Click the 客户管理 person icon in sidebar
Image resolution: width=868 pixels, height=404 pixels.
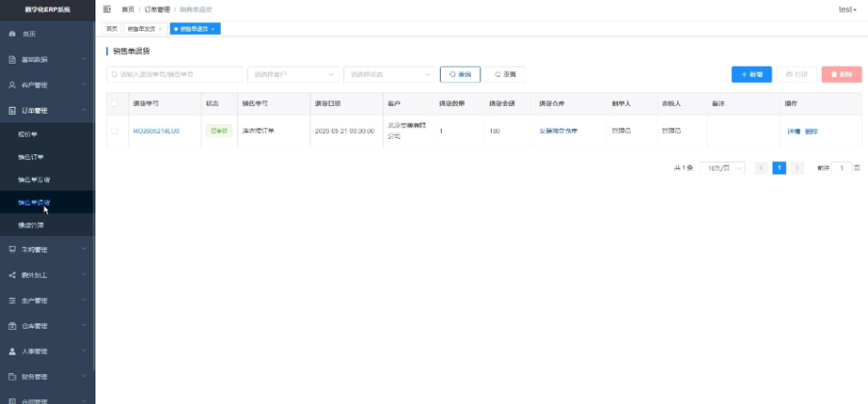click(x=13, y=85)
